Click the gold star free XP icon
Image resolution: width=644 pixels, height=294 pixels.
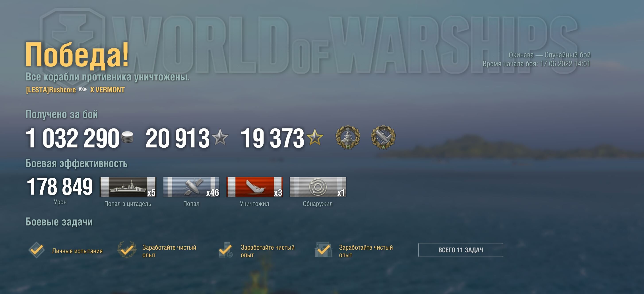pos(315,137)
